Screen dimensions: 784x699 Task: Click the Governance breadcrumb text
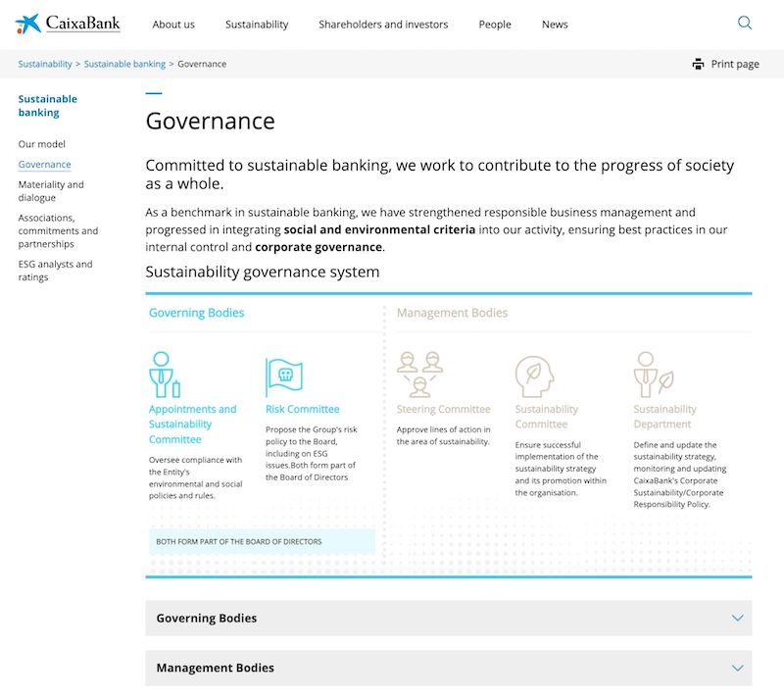(202, 64)
